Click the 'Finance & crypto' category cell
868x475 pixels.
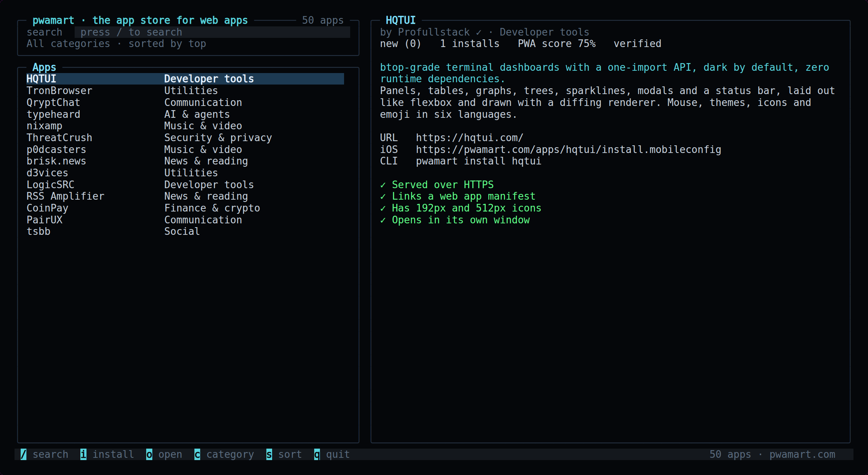tap(212, 208)
